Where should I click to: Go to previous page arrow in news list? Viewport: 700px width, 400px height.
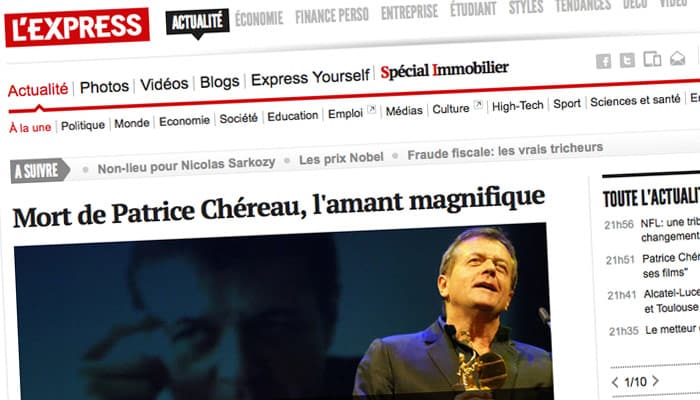(615, 382)
